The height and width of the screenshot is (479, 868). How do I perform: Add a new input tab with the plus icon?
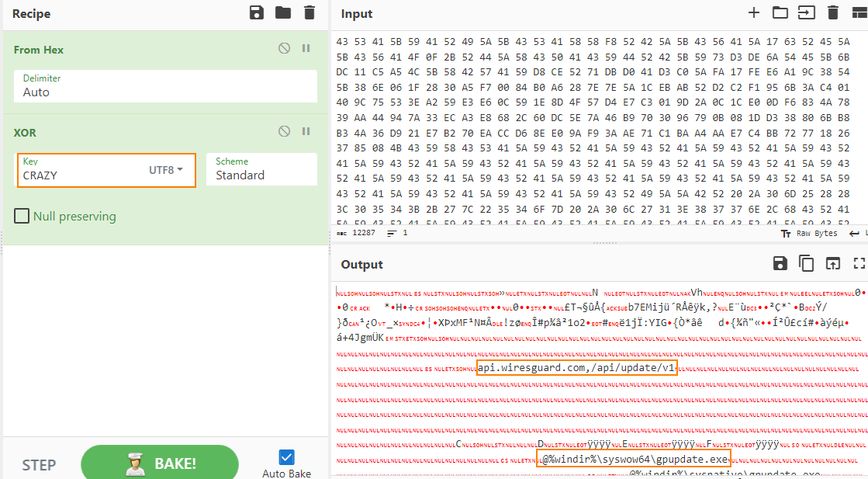(x=754, y=13)
